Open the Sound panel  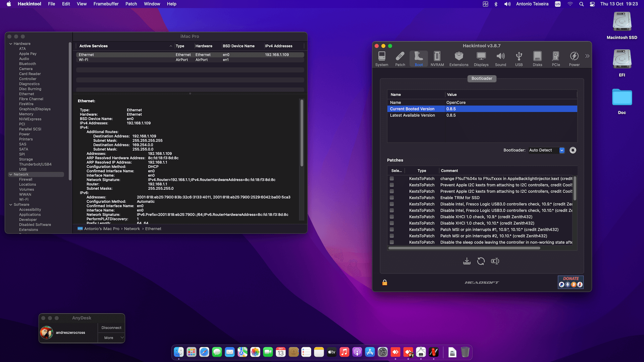click(x=500, y=58)
